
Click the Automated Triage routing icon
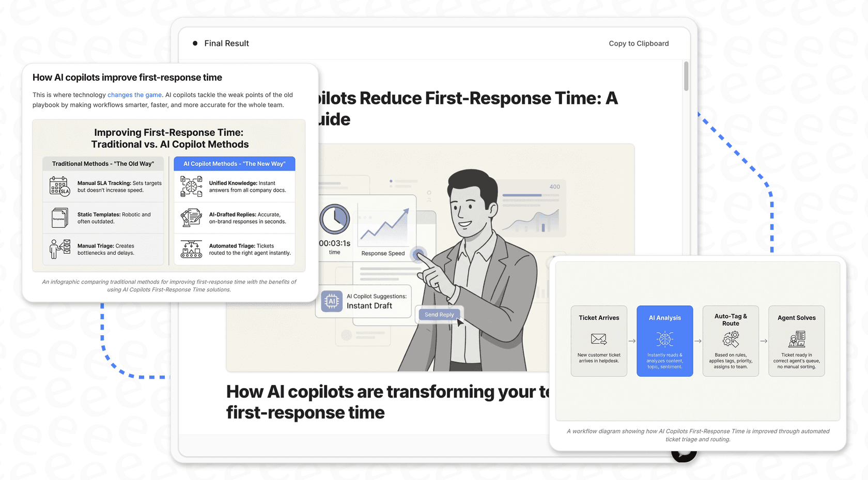(x=191, y=249)
